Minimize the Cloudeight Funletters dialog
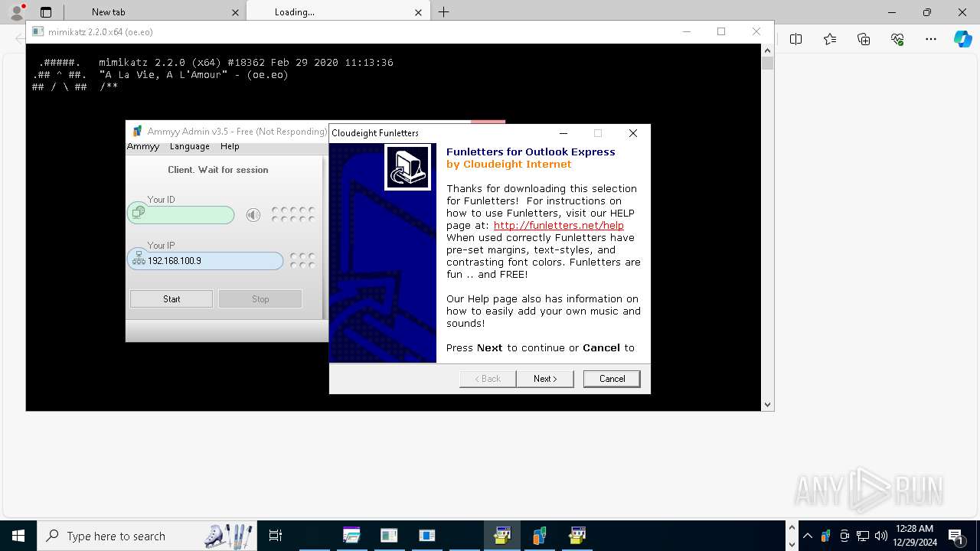The image size is (980, 551). click(x=563, y=133)
